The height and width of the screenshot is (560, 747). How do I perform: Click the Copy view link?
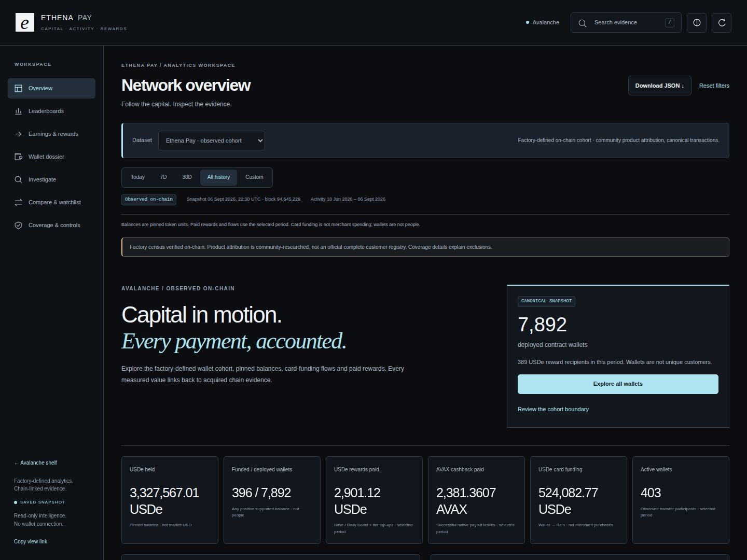31,541
